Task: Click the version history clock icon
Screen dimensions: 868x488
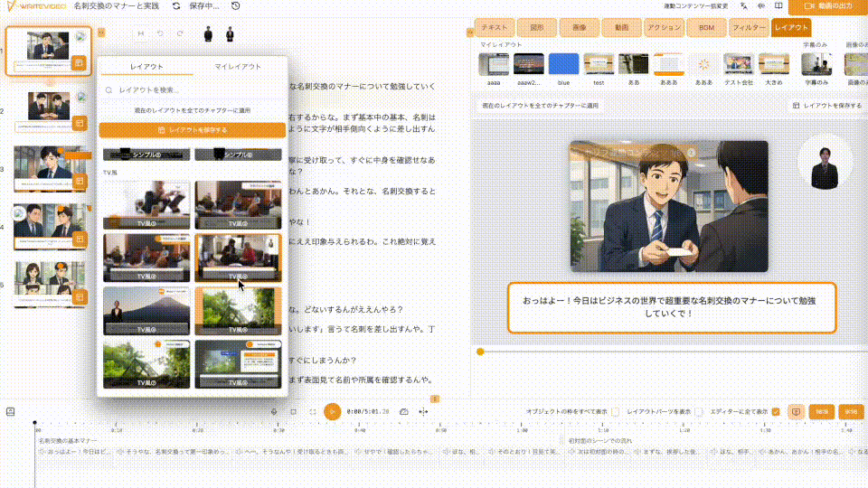Action: (x=235, y=6)
